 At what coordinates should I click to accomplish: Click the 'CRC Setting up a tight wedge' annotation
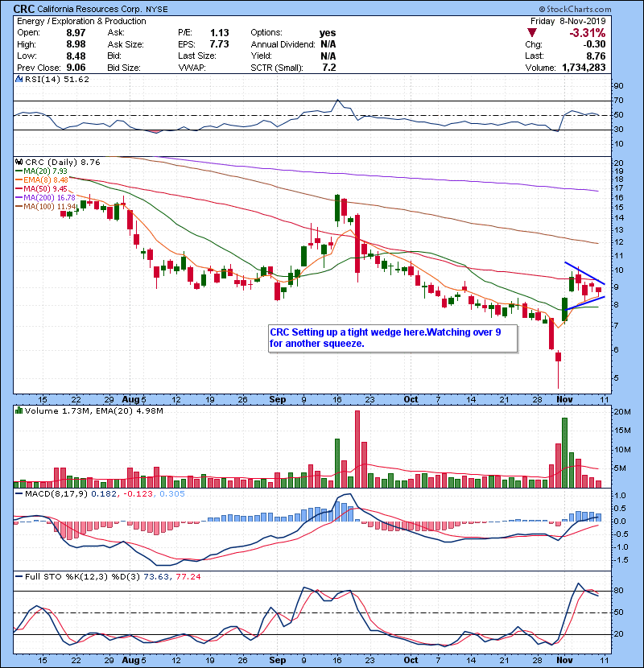393,338
